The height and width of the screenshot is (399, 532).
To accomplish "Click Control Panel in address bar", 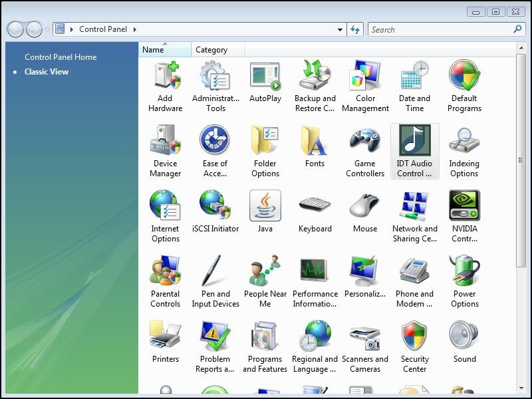I will (103, 29).
